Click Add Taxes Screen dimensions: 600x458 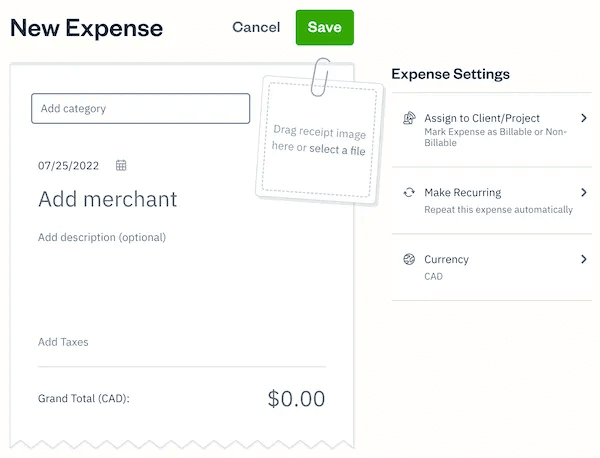(63, 342)
